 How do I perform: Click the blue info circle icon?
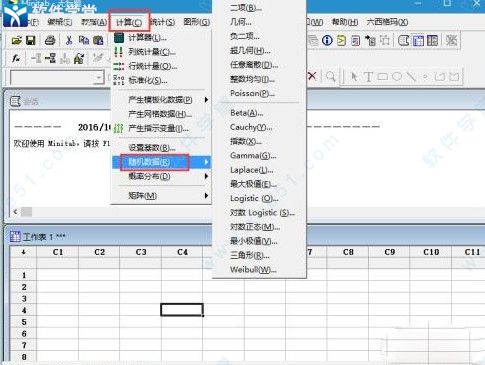(x=327, y=41)
